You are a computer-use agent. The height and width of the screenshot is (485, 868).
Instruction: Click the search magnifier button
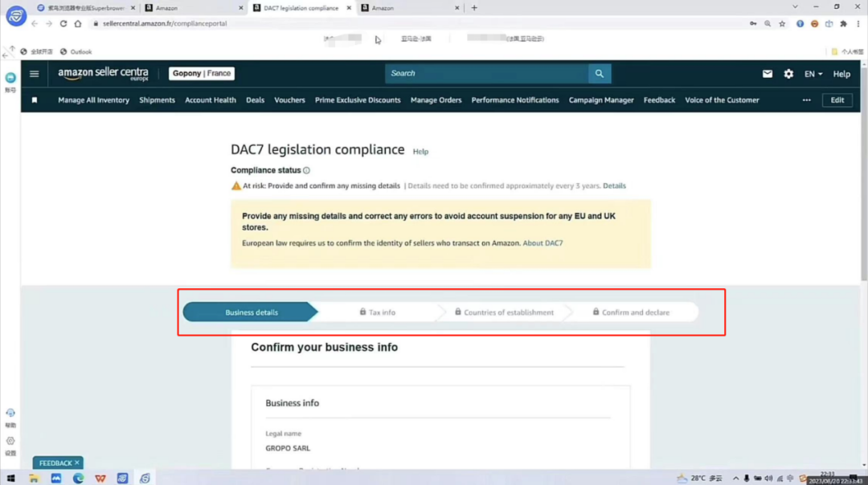[x=600, y=74]
